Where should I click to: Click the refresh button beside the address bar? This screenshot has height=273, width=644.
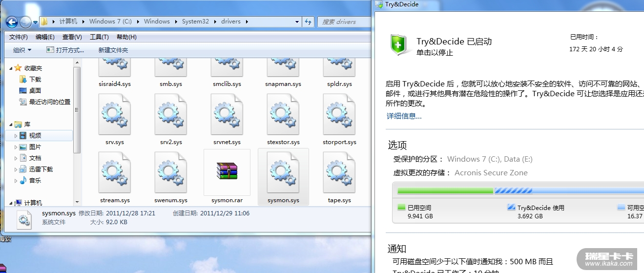click(x=308, y=21)
